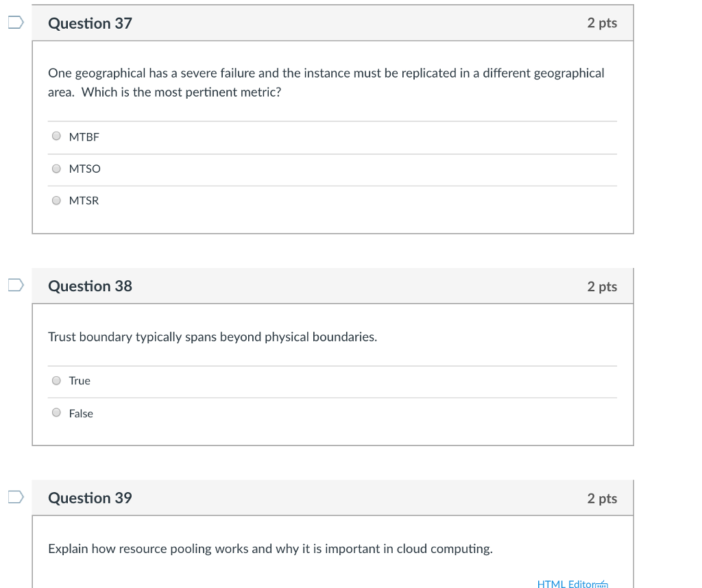Flag Question 38 for review
The width and height of the screenshot is (702, 588).
15,286
